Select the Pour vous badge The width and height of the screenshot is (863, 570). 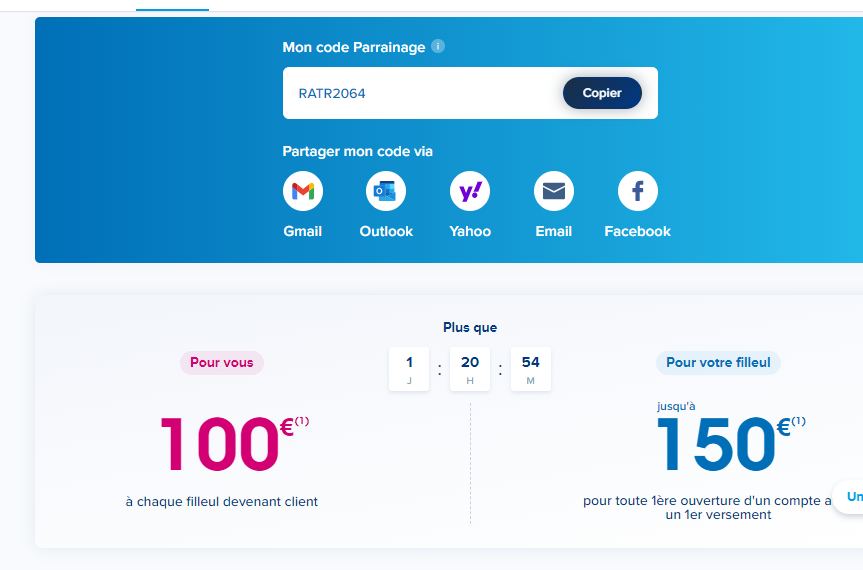[222, 363]
